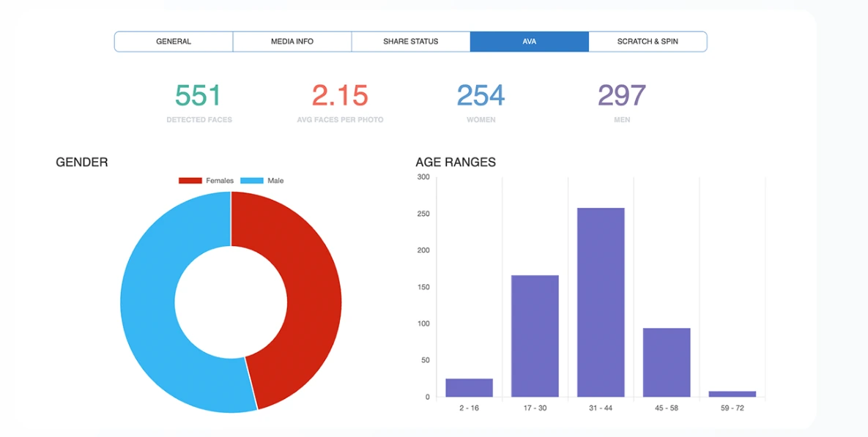The width and height of the screenshot is (868, 437).
Task: Click the AVA tab
Action: tap(529, 42)
